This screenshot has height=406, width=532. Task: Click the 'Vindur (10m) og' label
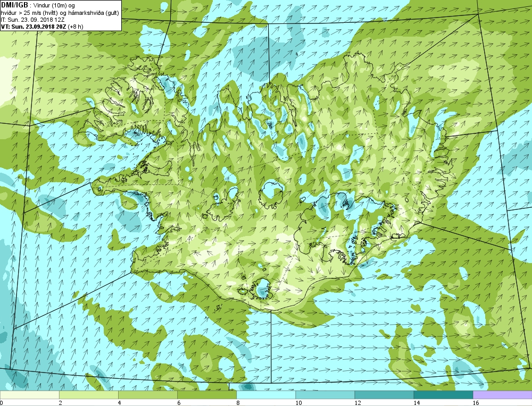point(54,5)
